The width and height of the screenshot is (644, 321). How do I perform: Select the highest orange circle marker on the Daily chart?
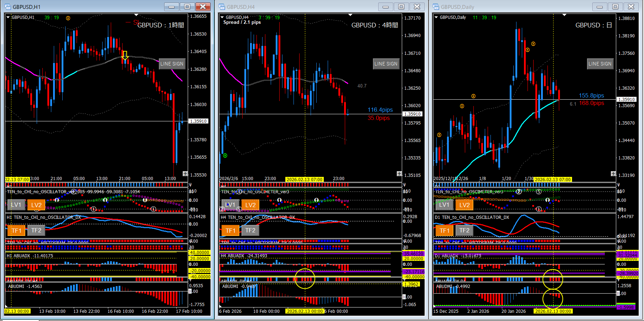click(x=533, y=44)
